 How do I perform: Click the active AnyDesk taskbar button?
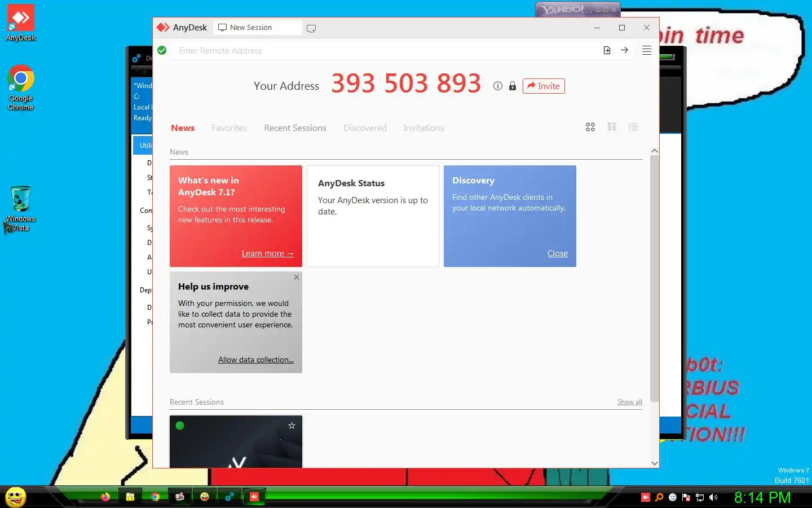pos(254,497)
